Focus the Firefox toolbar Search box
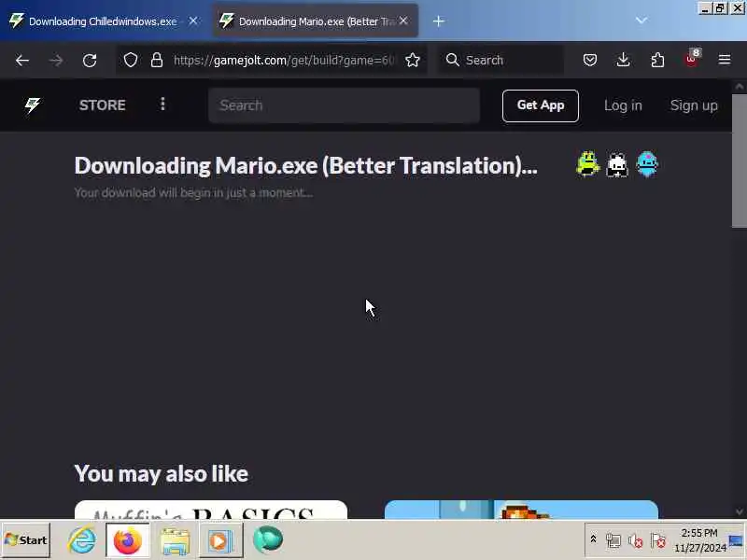Screen dimensions: 747x560 (500, 60)
